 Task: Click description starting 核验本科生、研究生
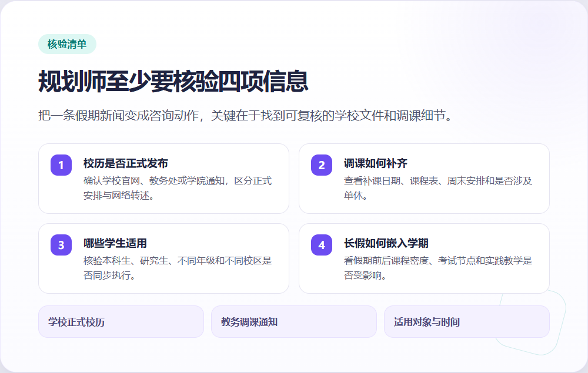click(x=178, y=268)
